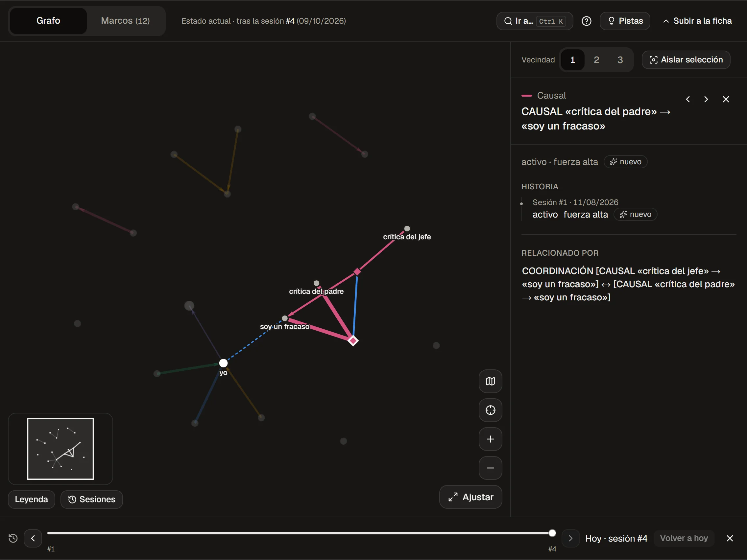Image resolution: width=747 pixels, height=560 pixels.
Task: Open the 'Ir a...' search box
Action: (x=535, y=21)
